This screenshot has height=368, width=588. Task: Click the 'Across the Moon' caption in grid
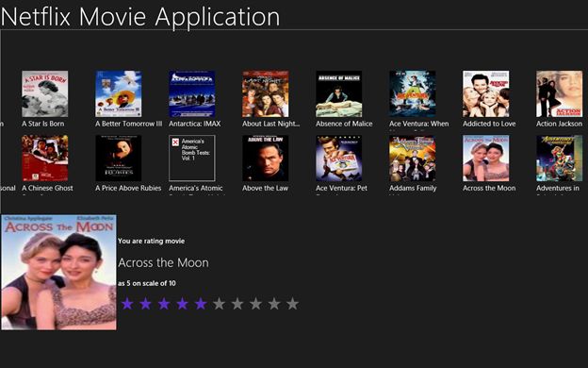click(489, 188)
